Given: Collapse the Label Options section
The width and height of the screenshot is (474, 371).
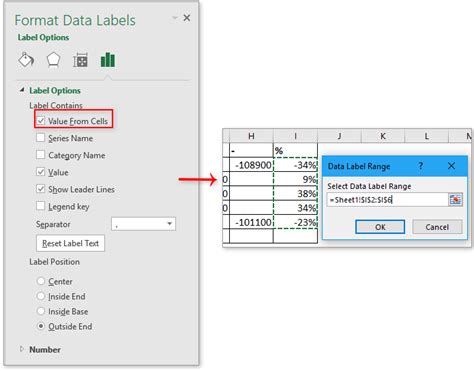Looking at the screenshot, I should [22, 90].
